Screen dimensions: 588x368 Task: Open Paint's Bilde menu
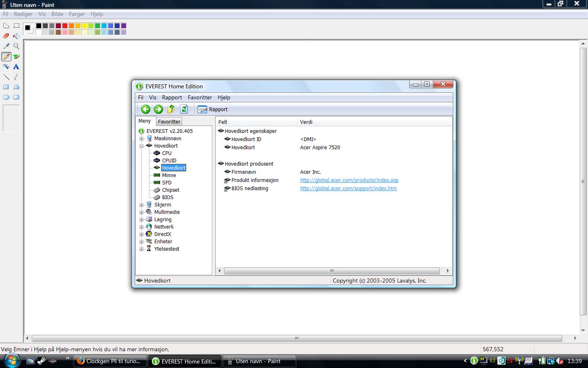point(57,14)
